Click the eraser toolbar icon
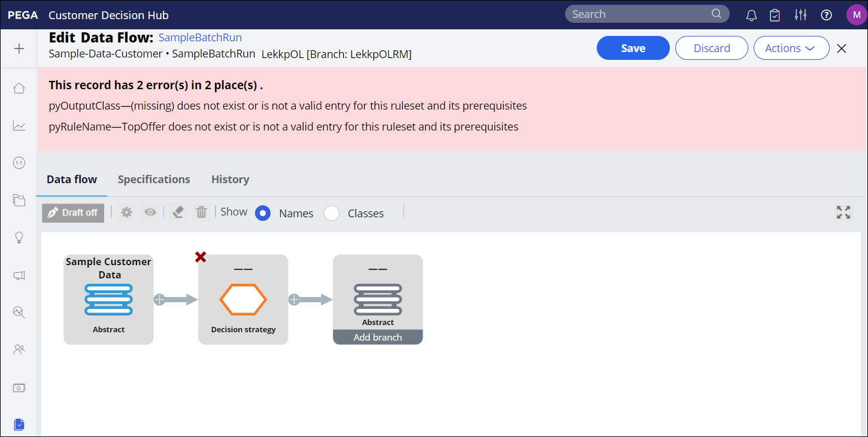868x437 pixels. pyautogui.click(x=177, y=213)
